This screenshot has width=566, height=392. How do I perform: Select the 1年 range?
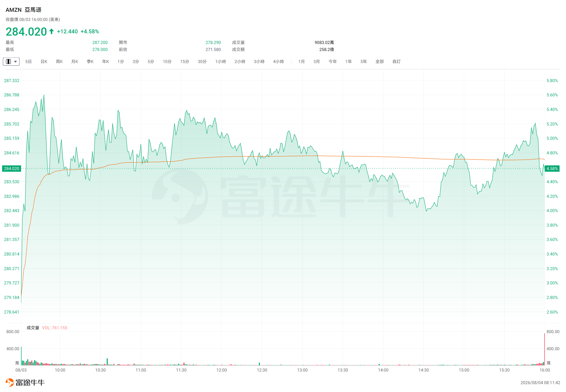pyautogui.click(x=349, y=61)
